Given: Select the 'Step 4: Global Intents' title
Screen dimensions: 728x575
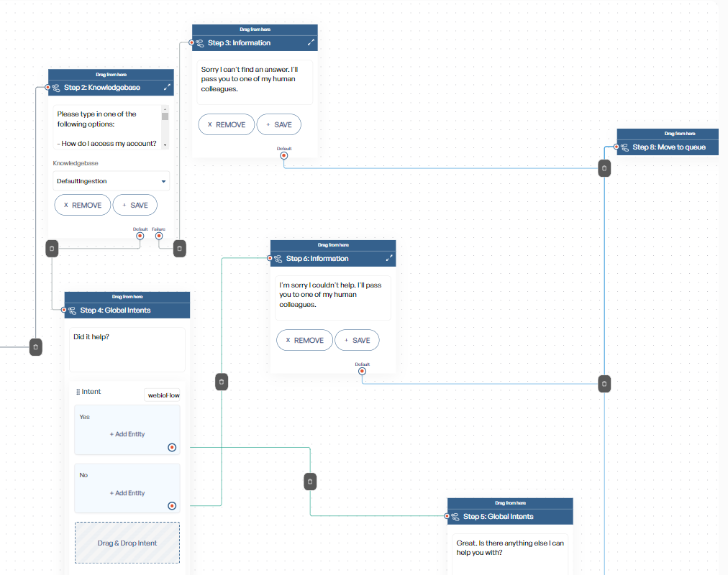Looking at the screenshot, I should [115, 310].
